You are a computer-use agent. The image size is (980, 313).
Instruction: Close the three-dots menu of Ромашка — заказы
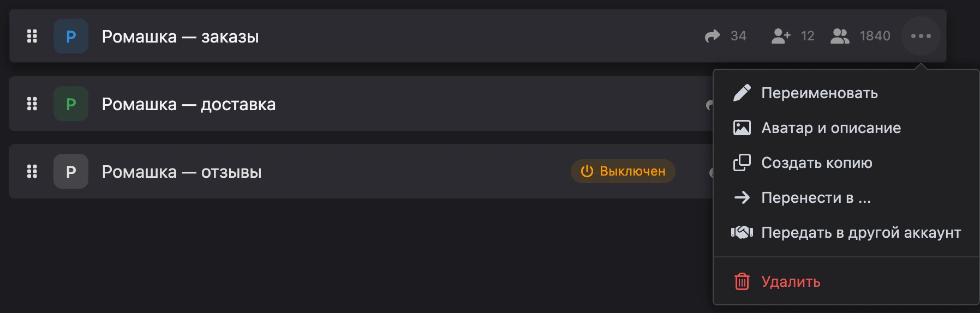(x=921, y=36)
